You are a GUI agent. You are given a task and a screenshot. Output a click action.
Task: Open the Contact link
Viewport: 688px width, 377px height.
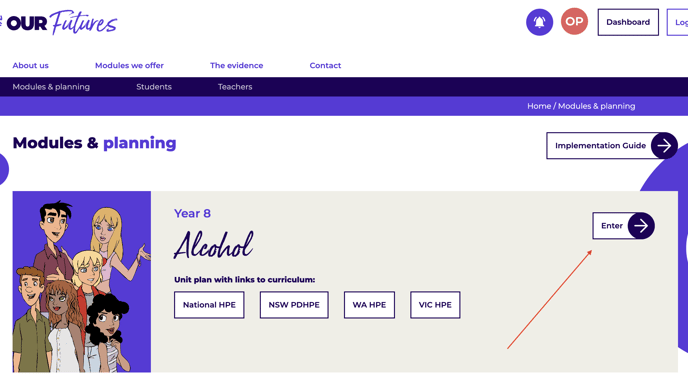pyautogui.click(x=325, y=65)
